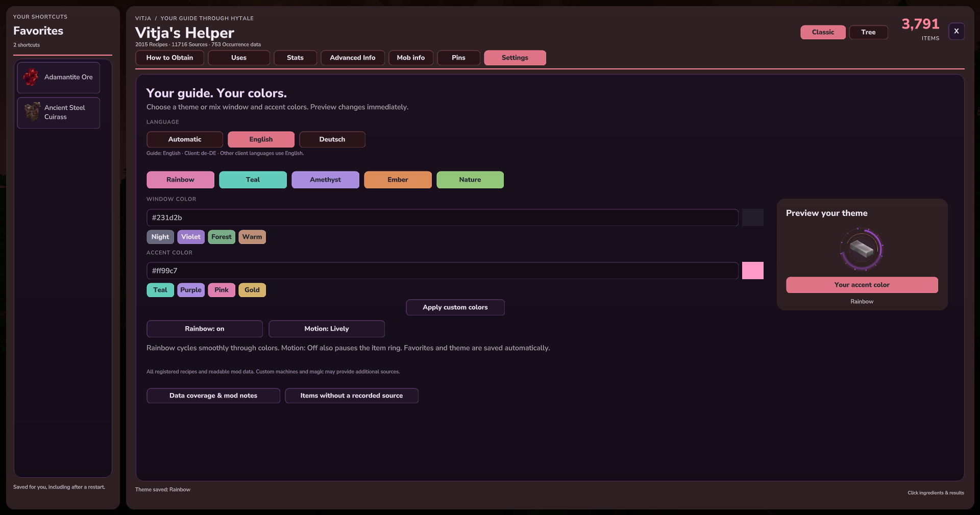Click the Adamantite Ore item icon
The height and width of the screenshot is (515, 980).
pos(31,77)
